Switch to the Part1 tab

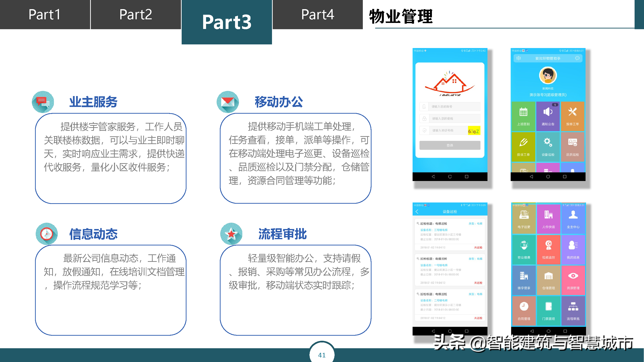coord(45,14)
